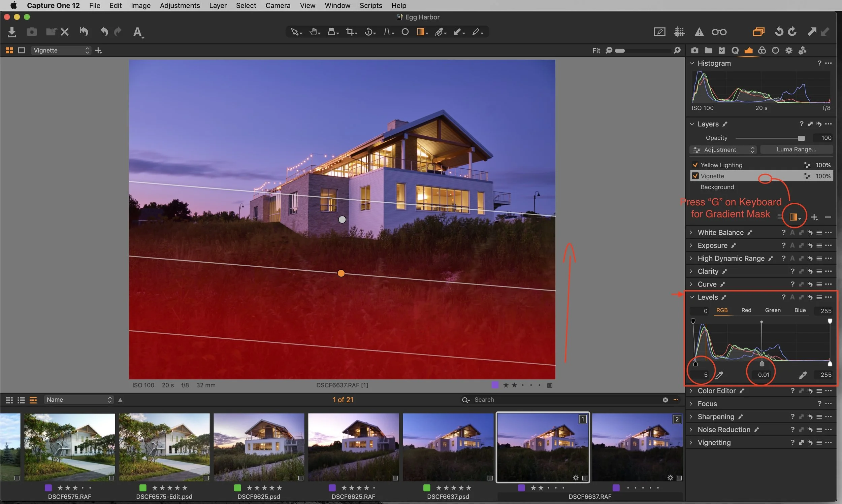Delete layer with Layers minus button
Screen dimensions: 842x504
(828, 217)
